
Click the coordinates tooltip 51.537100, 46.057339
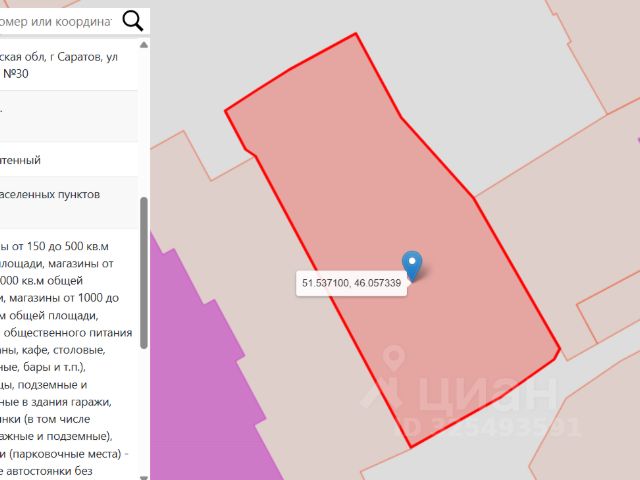point(351,283)
